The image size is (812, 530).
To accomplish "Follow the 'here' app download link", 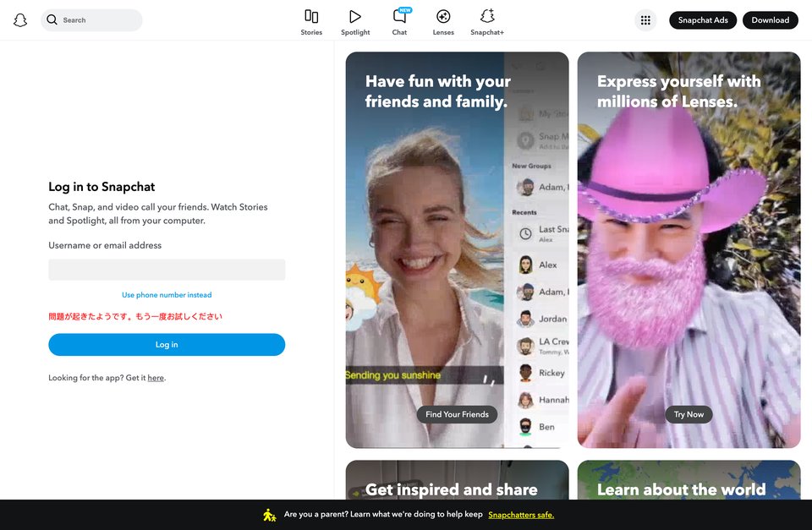I will (x=156, y=378).
